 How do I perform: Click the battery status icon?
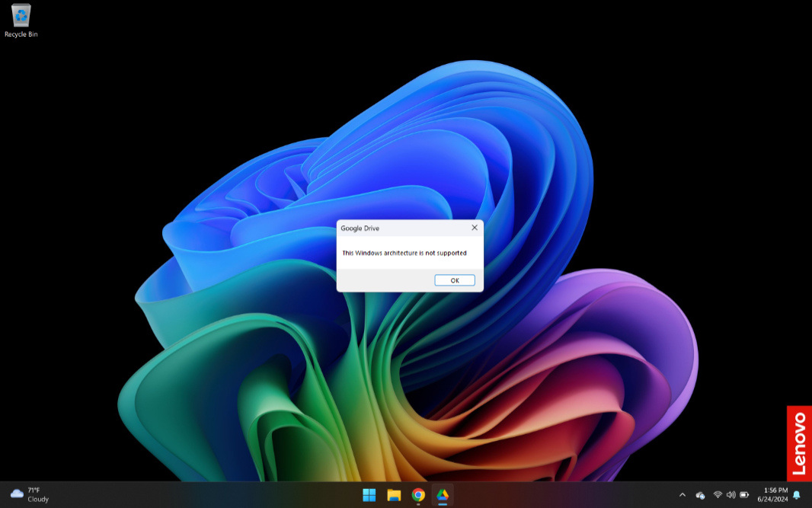pyautogui.click(x=744, y=495)
